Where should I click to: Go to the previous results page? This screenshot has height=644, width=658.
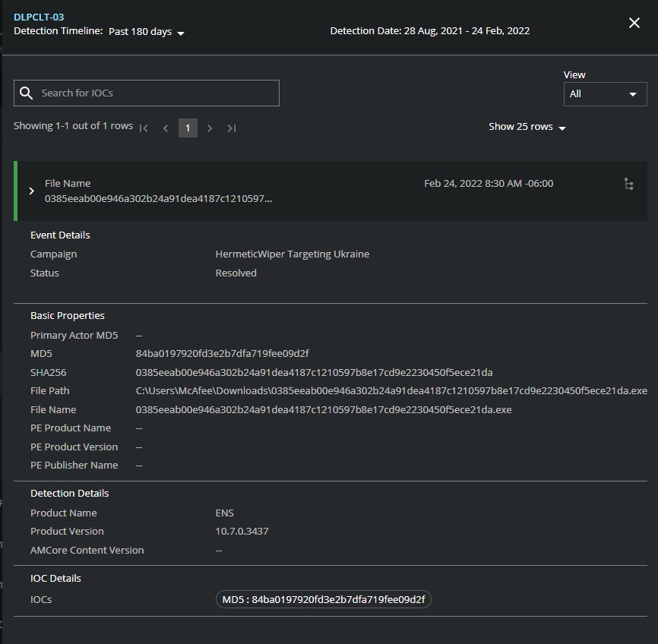tap(166, 128)
